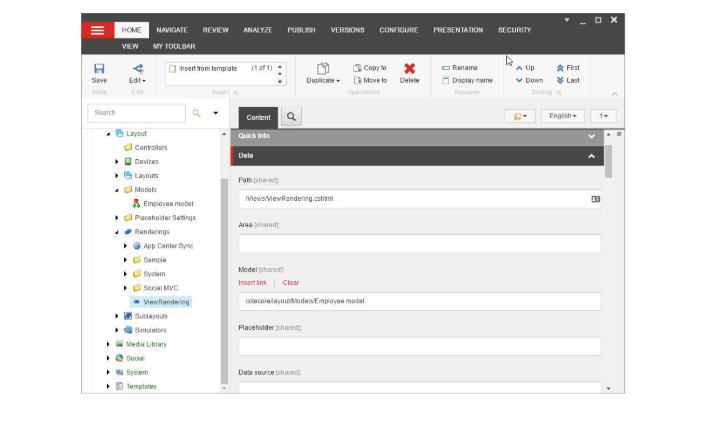Click the Placeholder input field

(x=420, y=346)
